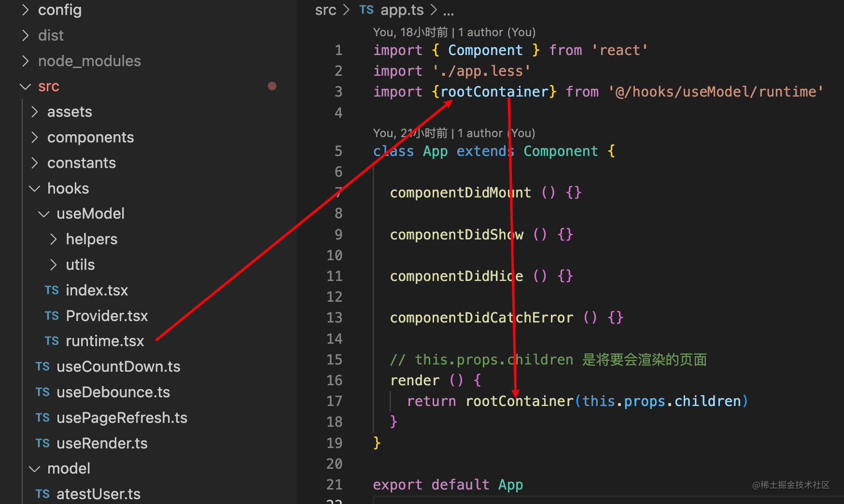
Task: Click this.props.children argument on line 17
Action: pos(661,401)
